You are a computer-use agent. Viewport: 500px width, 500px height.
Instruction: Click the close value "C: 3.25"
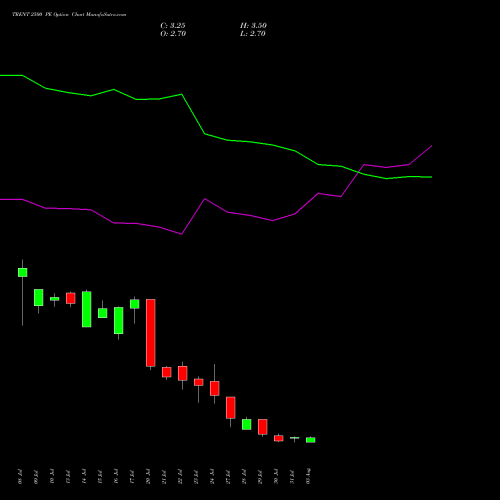click(173, 26)
